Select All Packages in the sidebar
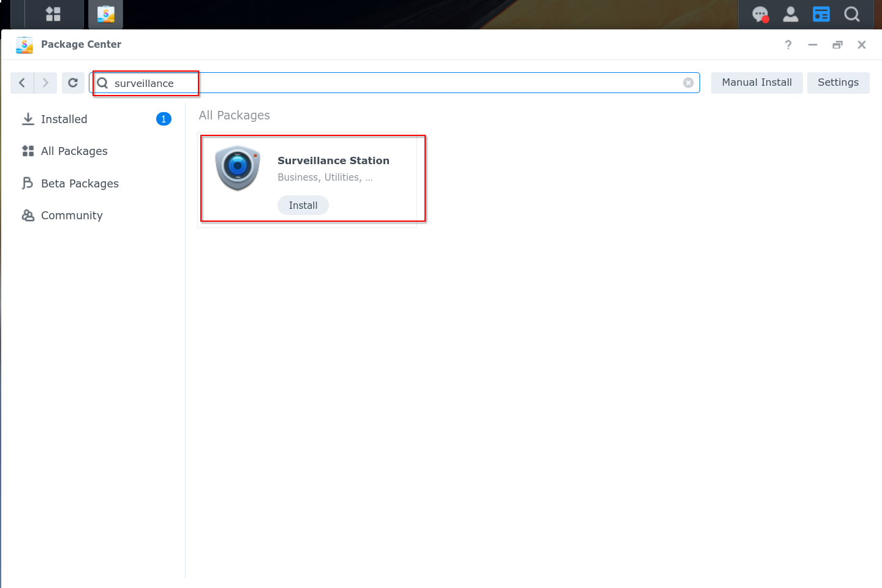The width and height of the screenshot is (882, 588). point(74,151)
